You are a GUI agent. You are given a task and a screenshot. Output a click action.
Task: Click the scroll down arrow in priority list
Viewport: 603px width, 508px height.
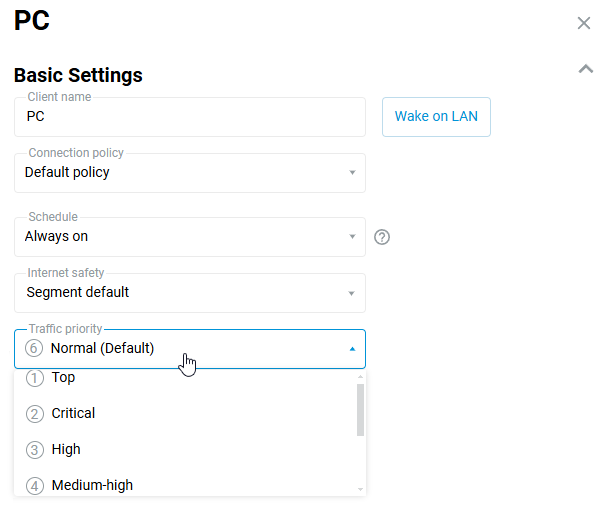coord(360,489)
